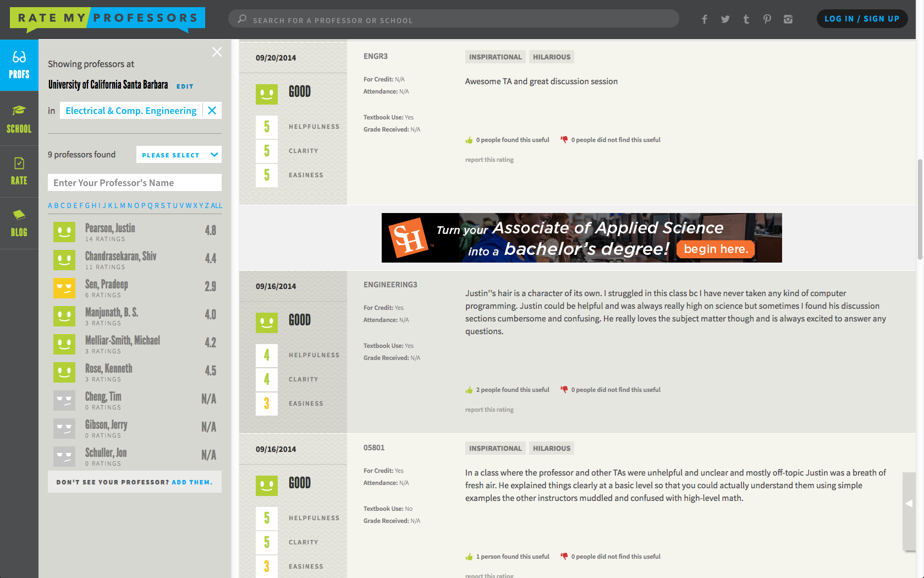Open the Tumblr social icon
The image size is (924, 578).
[x=746, y=19]
